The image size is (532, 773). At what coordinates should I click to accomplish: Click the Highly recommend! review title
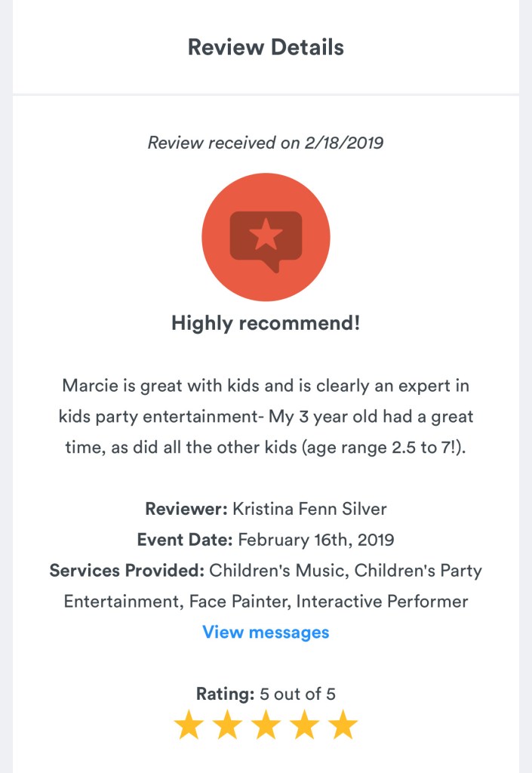point(266,323)
